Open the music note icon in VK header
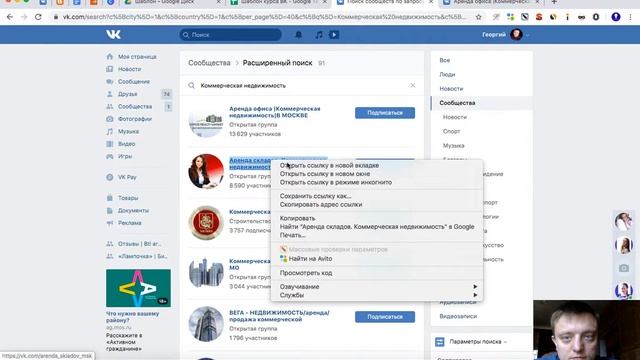 (319, 35)
